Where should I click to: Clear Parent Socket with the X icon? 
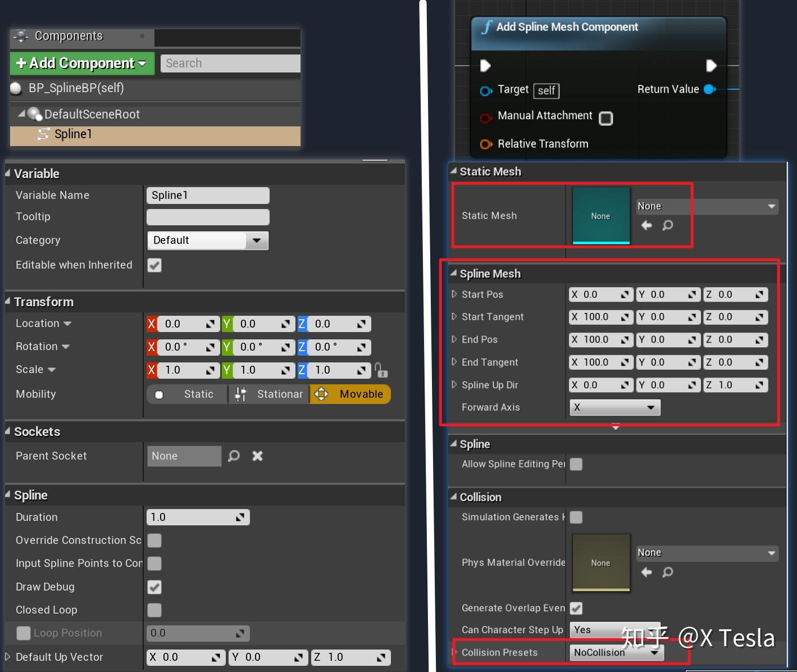(x=257, y=456)
